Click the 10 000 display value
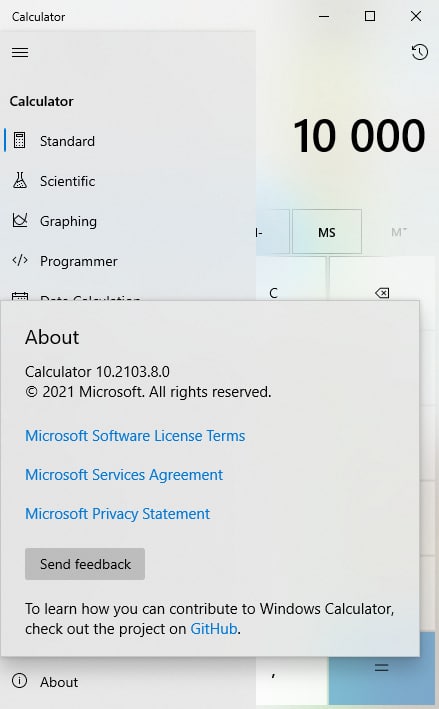This screenshot has width=439, height=709. (x=359, y=135)
